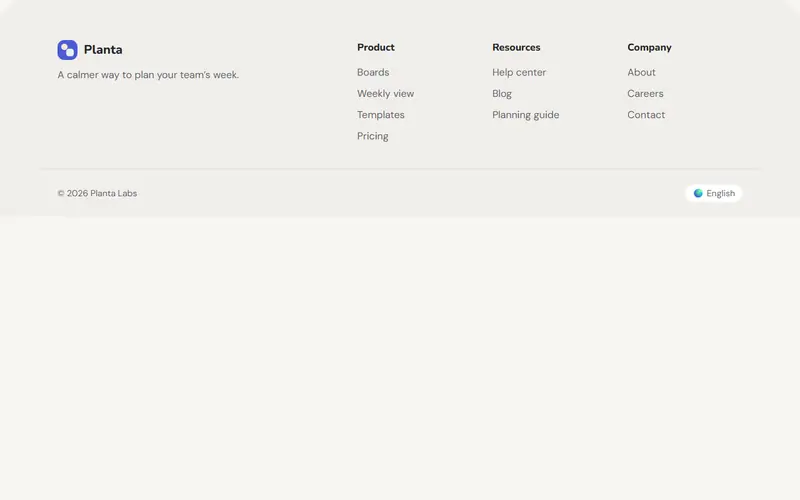Go to Weekly view page
800x500 pixels.
385,94
